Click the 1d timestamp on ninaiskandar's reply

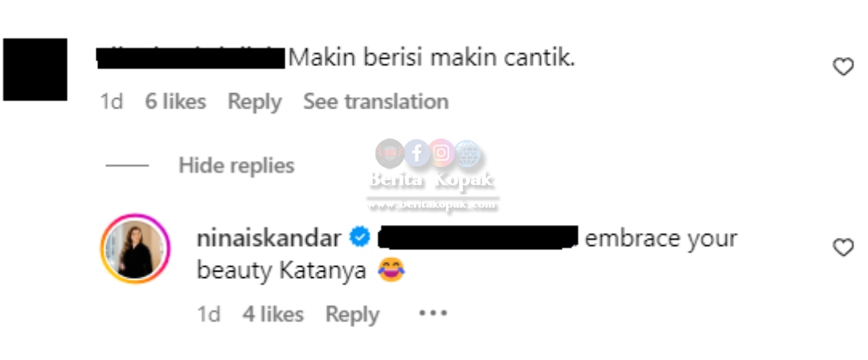pos(209,314)
